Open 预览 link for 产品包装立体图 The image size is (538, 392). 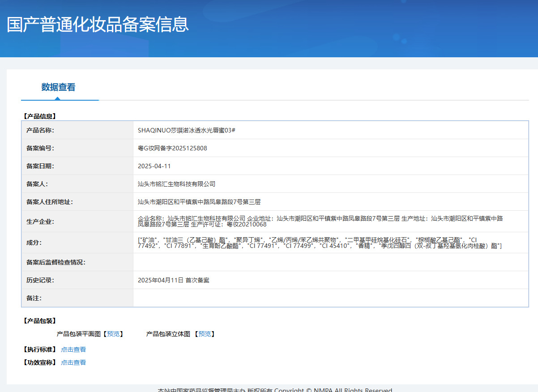[x=205, y=334]
